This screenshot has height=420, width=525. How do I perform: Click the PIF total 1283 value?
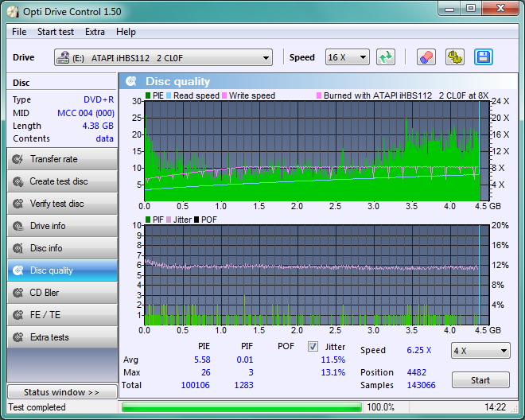tap(243, 385)
